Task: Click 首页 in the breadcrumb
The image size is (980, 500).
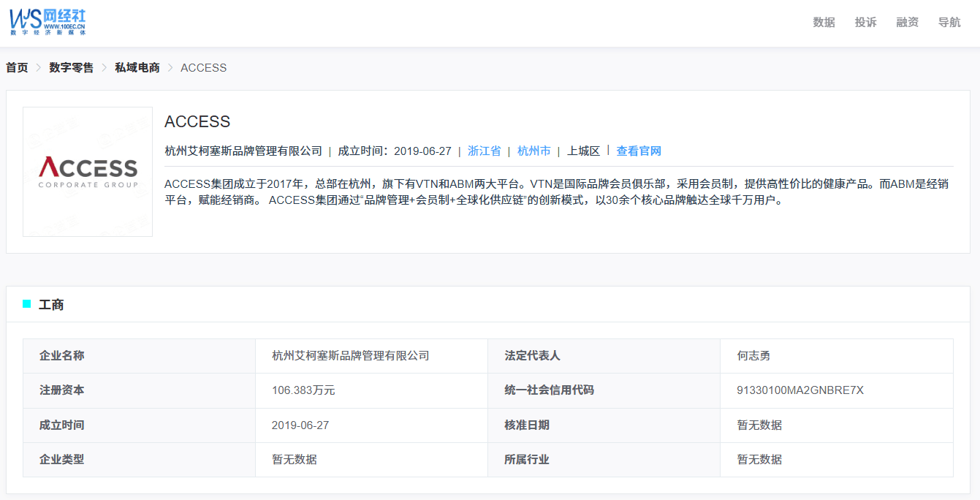Action: coord(17,68)
